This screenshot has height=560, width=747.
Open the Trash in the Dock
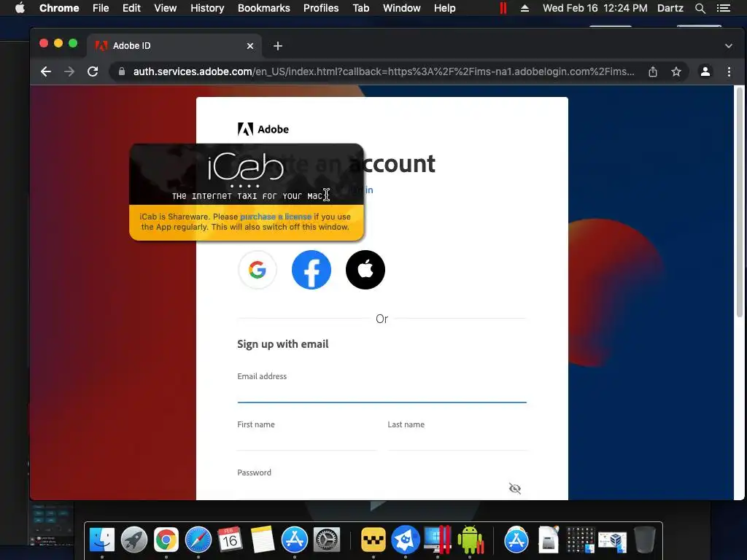tap(645, 540)
